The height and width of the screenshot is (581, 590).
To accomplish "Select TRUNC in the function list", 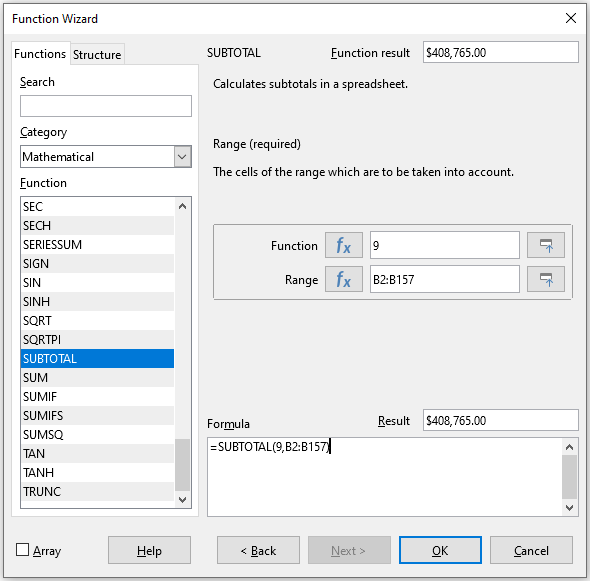I will click(97, 491).
